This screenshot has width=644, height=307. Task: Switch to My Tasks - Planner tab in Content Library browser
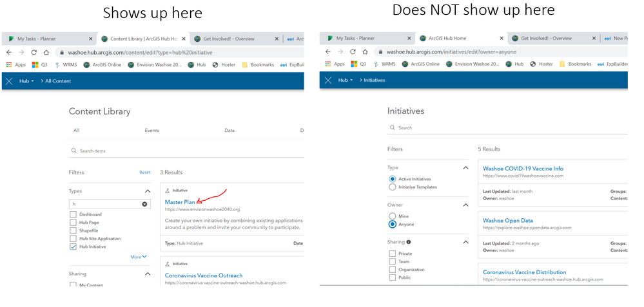[50, 39]
